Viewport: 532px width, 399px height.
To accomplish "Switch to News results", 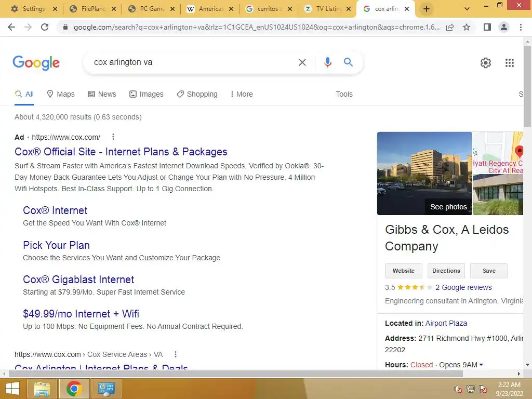I will [102, 95].
